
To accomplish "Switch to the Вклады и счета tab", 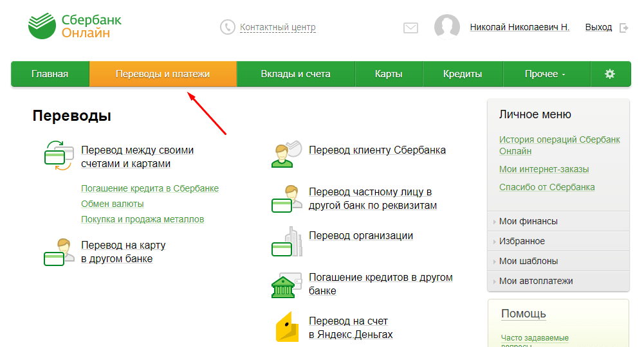I will coord(295,74).
